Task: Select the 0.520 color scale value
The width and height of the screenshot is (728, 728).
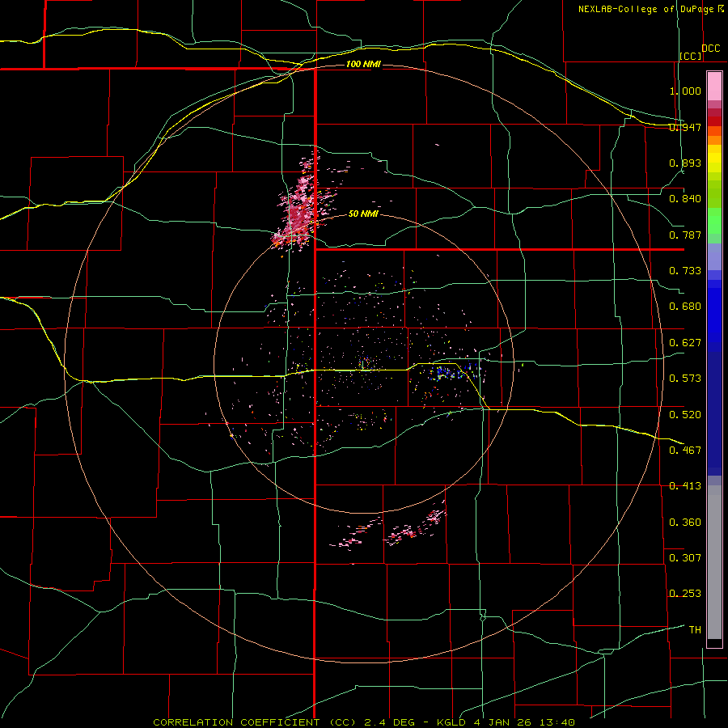Action: (x=685, y=415)
